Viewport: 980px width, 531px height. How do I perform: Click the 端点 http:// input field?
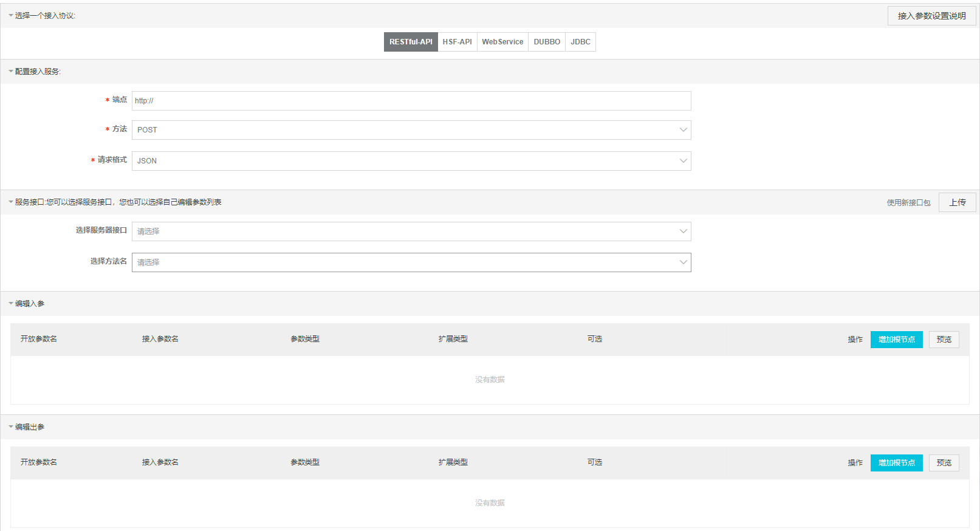411,101
